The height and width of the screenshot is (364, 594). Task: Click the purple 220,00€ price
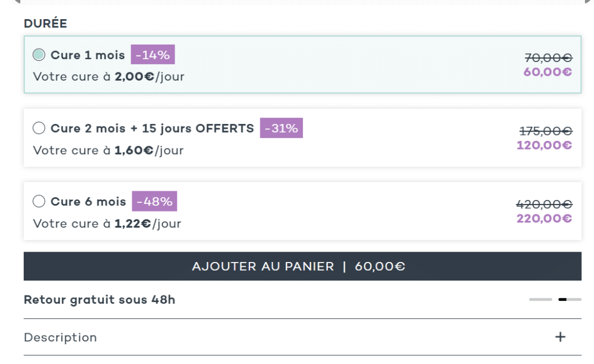click(x=544, y=219)
